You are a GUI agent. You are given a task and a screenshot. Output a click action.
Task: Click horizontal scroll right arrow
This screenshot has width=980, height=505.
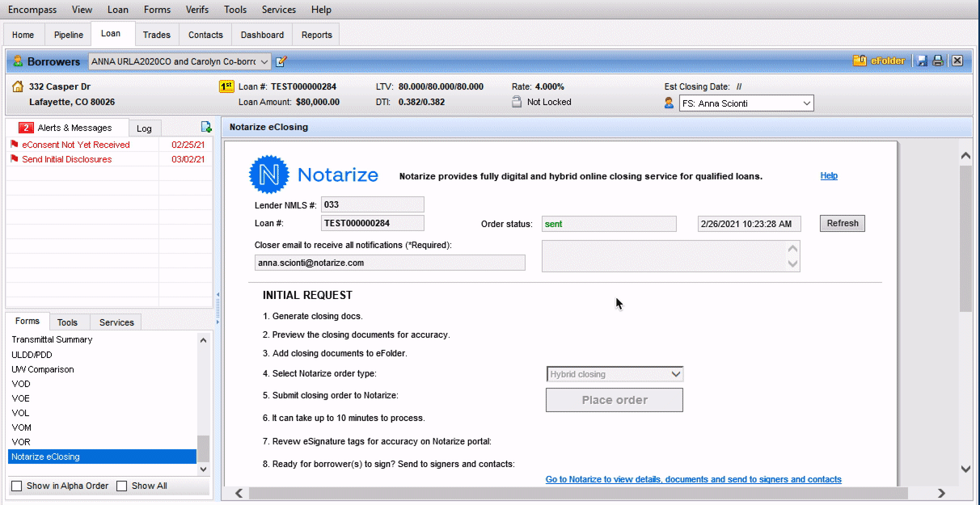click(941, 493)
